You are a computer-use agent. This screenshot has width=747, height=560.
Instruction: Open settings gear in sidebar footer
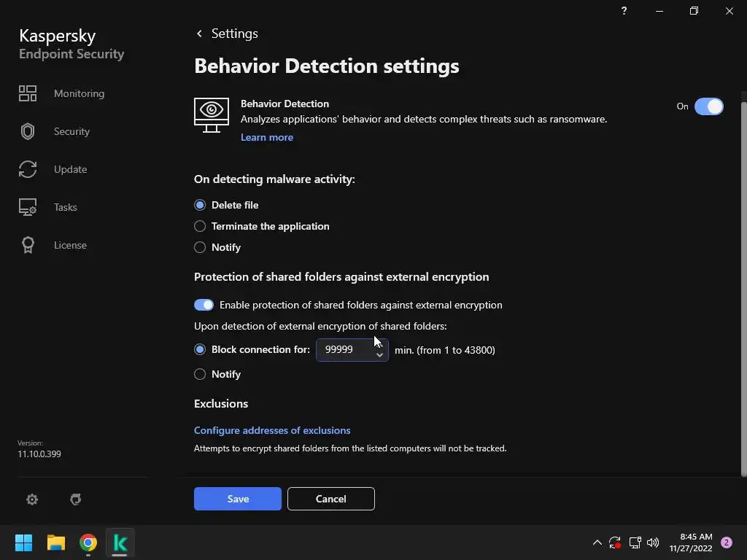click(32, 499)
